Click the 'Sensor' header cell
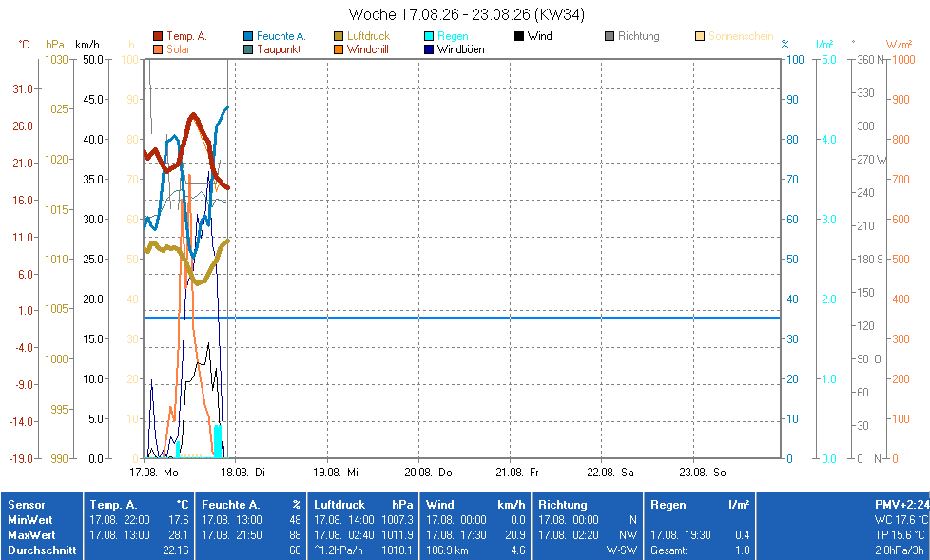The width and height of the screenshot is (930, 560). pos(26,505)
